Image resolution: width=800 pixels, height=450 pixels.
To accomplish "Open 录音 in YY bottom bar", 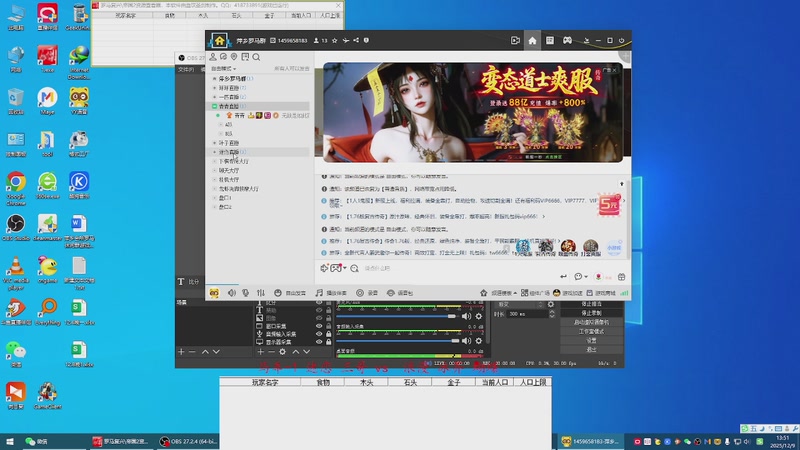I will coord(367,293).
